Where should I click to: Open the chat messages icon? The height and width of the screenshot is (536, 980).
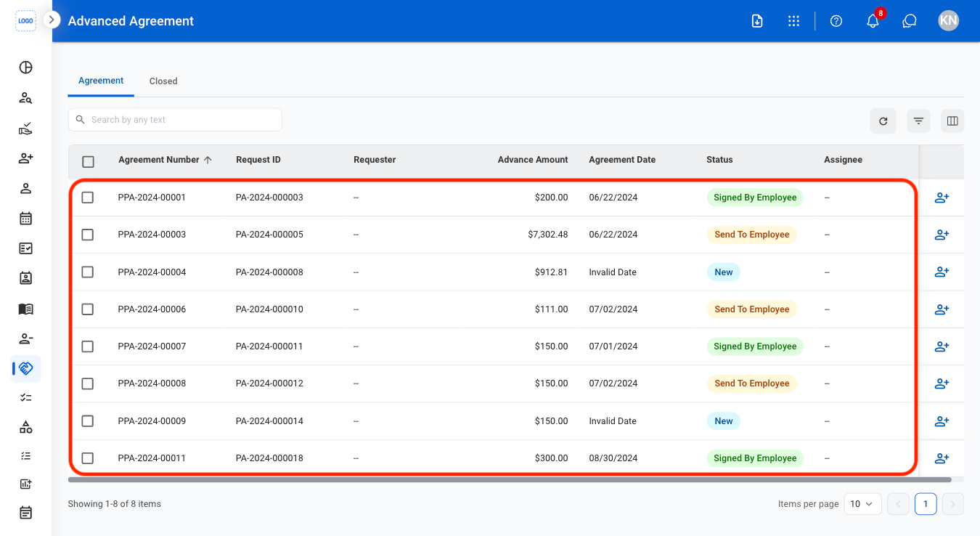pyautogui.click(x=910, y=21)
